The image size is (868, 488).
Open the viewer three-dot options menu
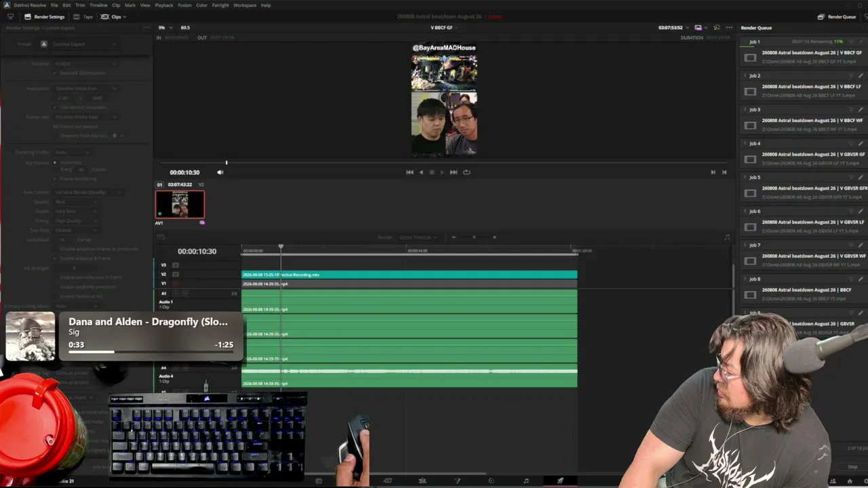729,28
